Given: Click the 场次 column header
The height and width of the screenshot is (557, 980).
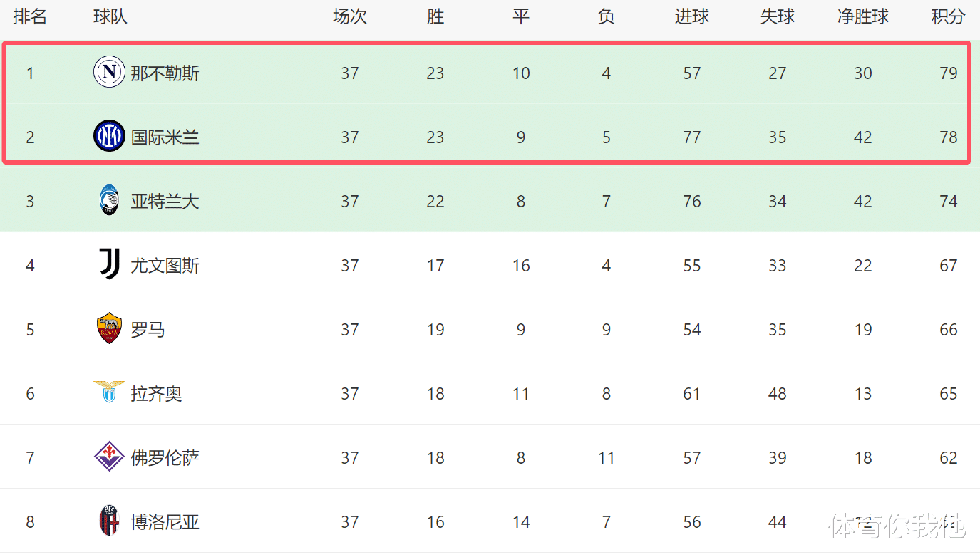Looking at the screenshot, I should coord(349,17).
